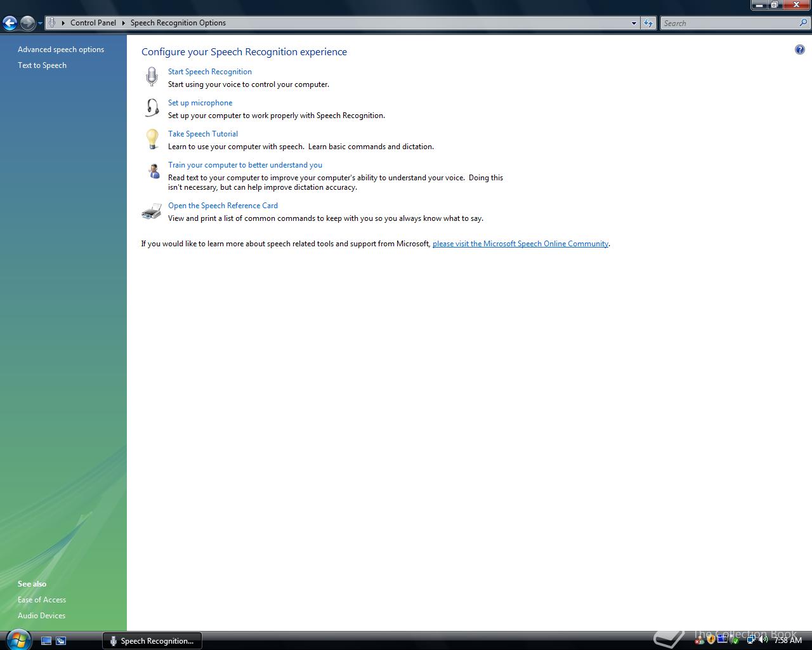Click the microphone icon for Start Speech Recognition
Image resolution: width=812 pixels, height=650 pixels.
[152, 77]
